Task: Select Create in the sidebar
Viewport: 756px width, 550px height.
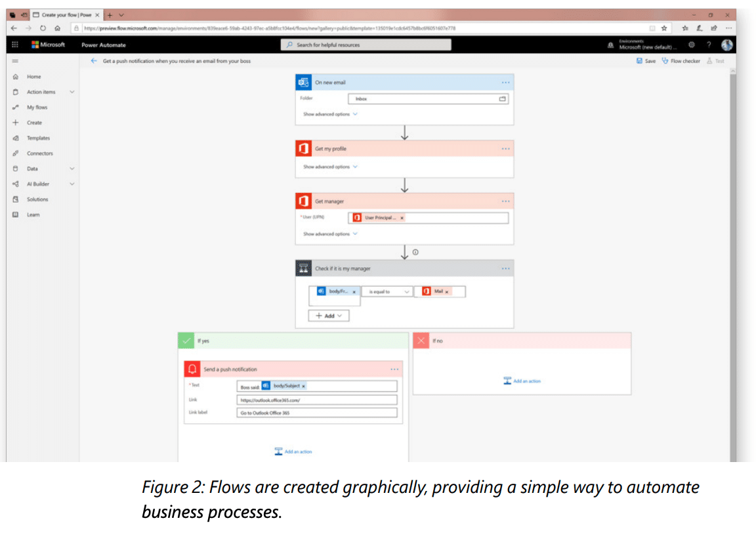Action: [x=34, y=123]
